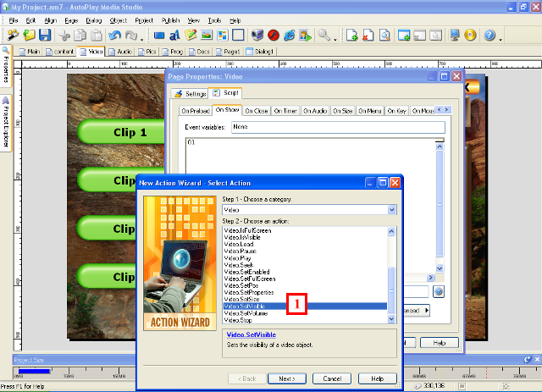Open the Publish menu
Screen dimensions: 542x392
[169, 19]
